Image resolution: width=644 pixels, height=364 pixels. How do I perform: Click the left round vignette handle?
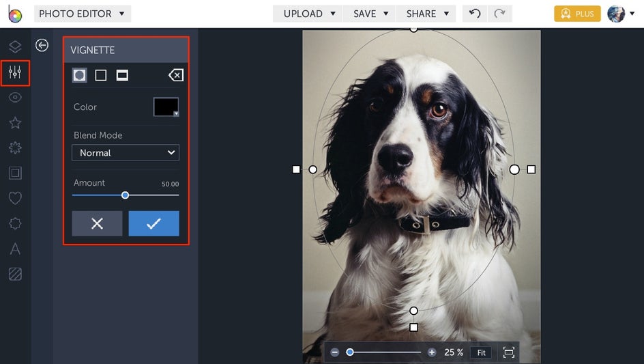(312, 169)
